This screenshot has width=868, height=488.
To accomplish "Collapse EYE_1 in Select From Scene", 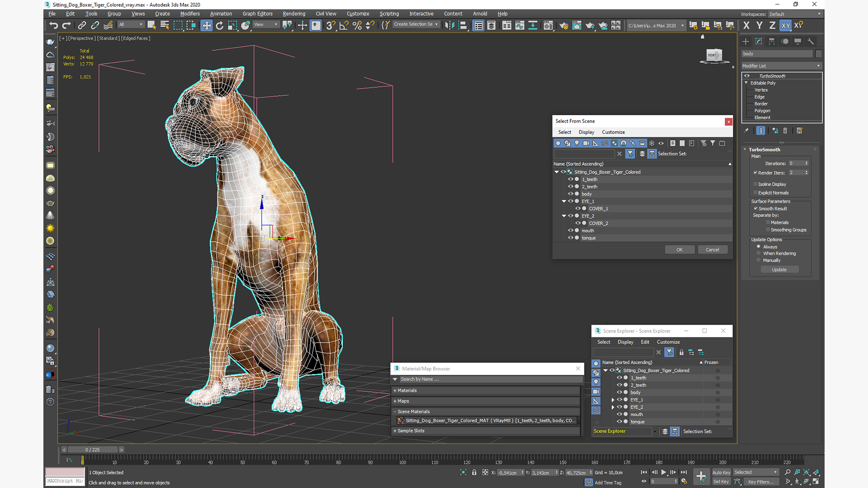I will [564, 201].
